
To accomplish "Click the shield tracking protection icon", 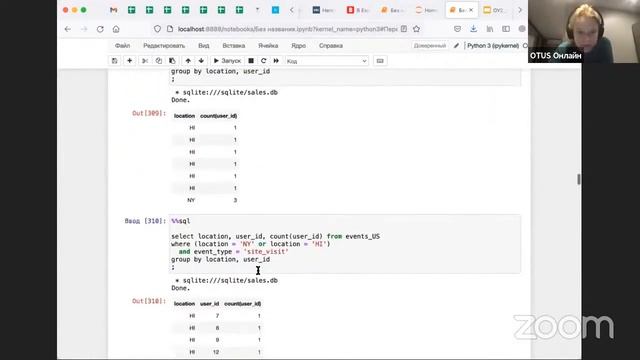I will 158,29.
